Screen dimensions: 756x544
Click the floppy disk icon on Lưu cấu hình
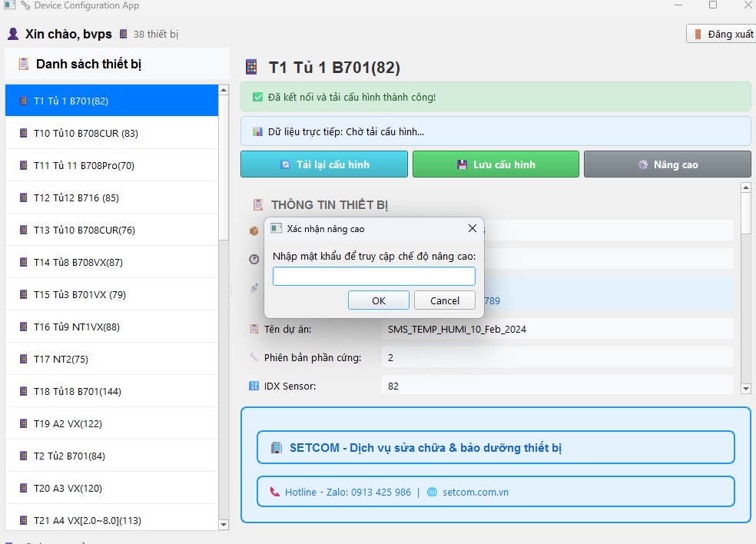[x=462, y=164]
